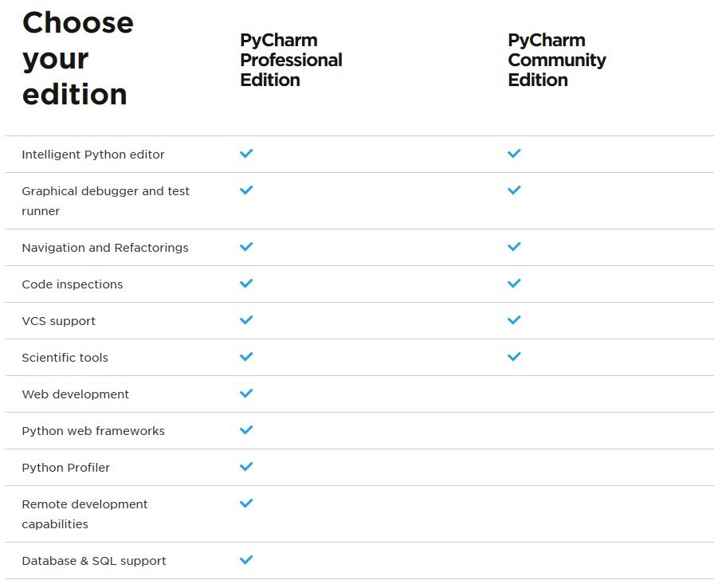Click Professional checkmark for Graphical debugger row
The image size is (714, 588).
(x=246, y=190)
